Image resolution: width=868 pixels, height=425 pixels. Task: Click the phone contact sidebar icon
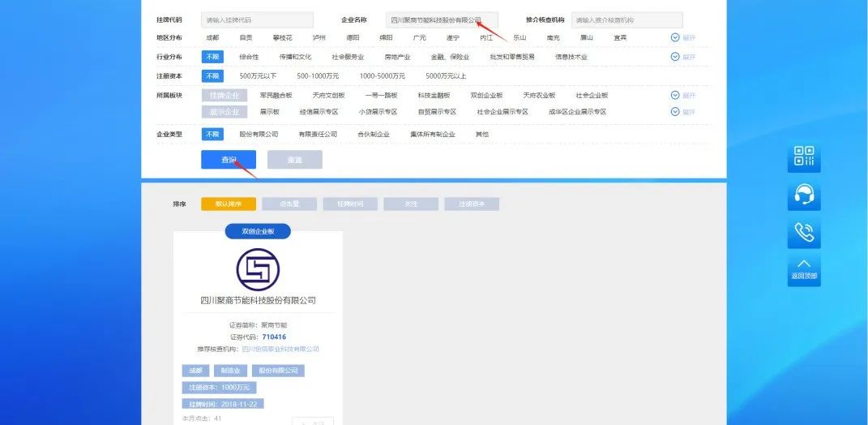coord(804,233)
